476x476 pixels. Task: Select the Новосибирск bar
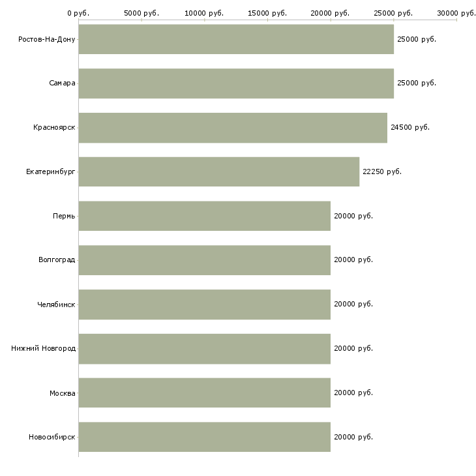(x=205, y=437)
